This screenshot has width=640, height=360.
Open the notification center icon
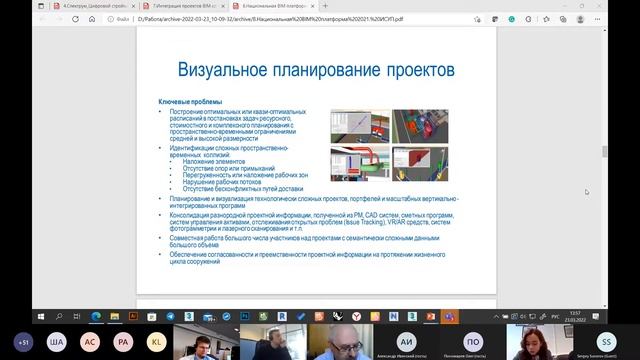coord(596,316)
